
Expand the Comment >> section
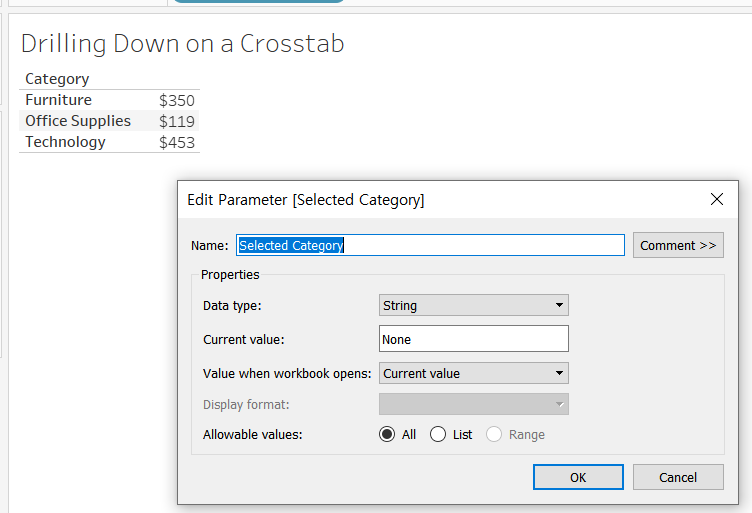(678, 245)
